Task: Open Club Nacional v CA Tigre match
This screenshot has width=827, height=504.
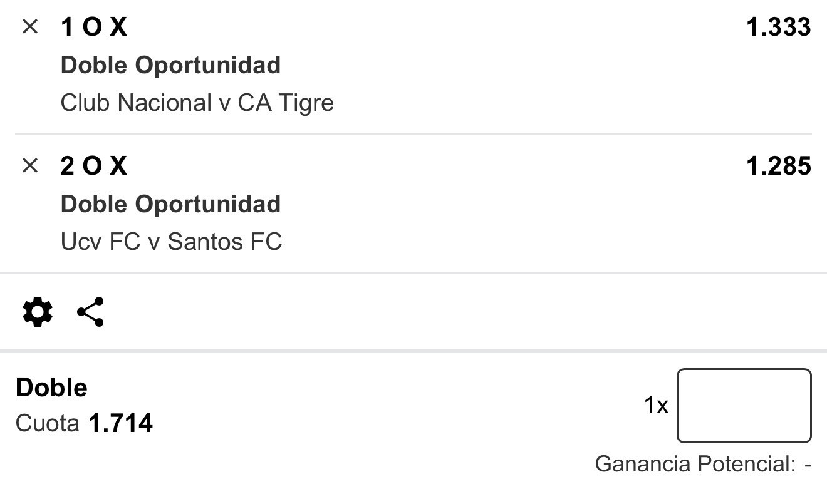Action: pyautogui.click(x=197, y=103)
